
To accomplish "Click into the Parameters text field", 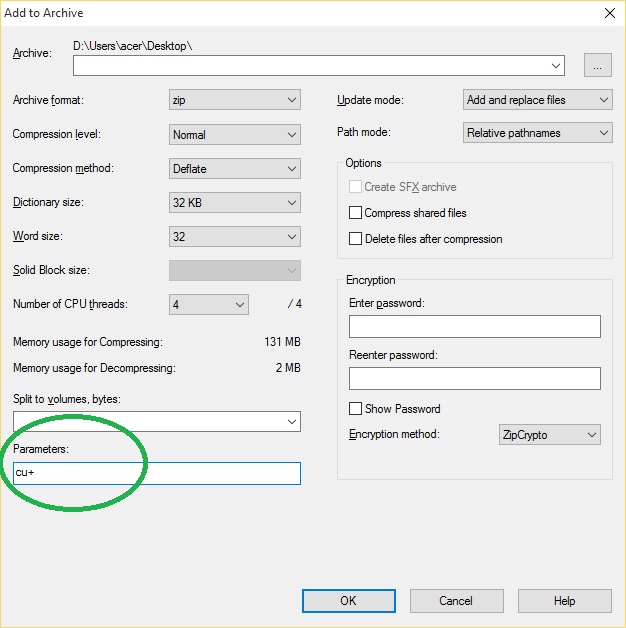I will pyautogui.click(x=156, y=473).
